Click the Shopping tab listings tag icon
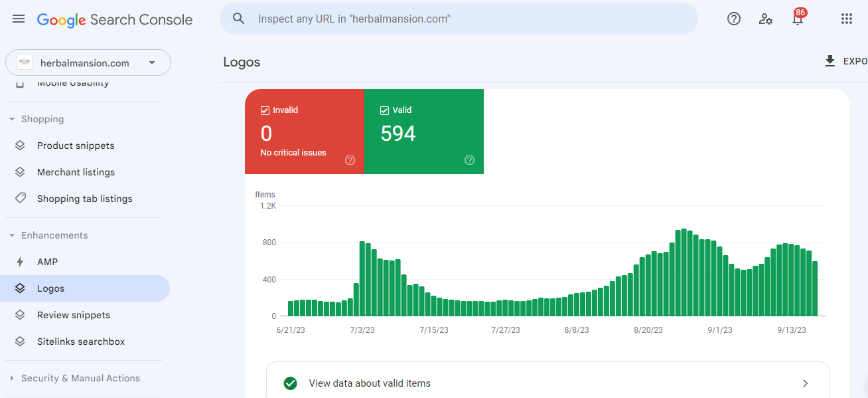This screenshot has height=398, width=868. point(20,199)
